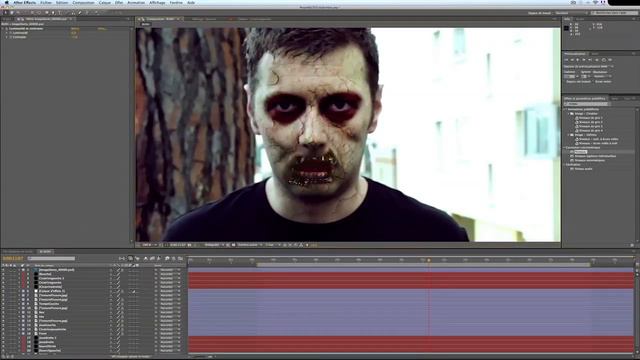This screenshot has width=640, height=360.
Task: Open the Caméra active view dropdown
Action: (x=250, y=245)
